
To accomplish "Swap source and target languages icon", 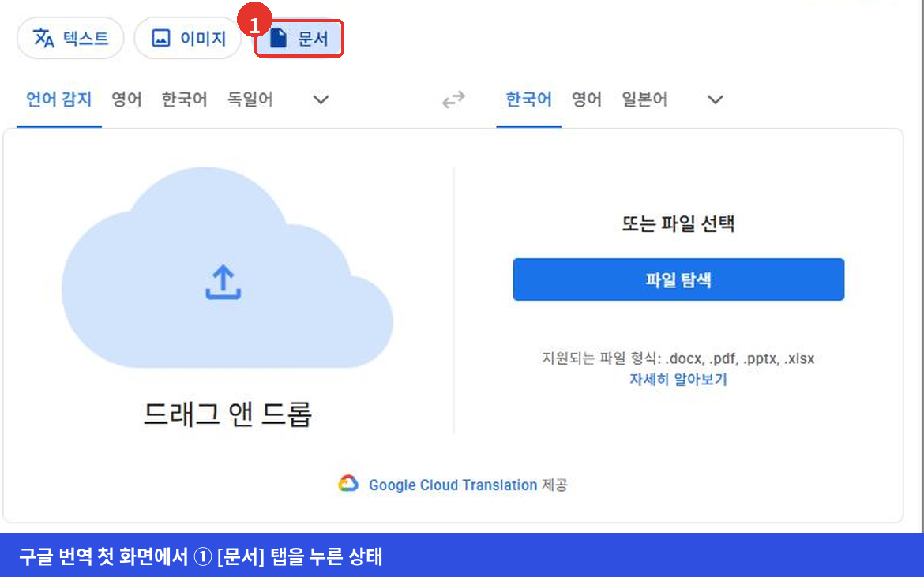I will point(453,99).
